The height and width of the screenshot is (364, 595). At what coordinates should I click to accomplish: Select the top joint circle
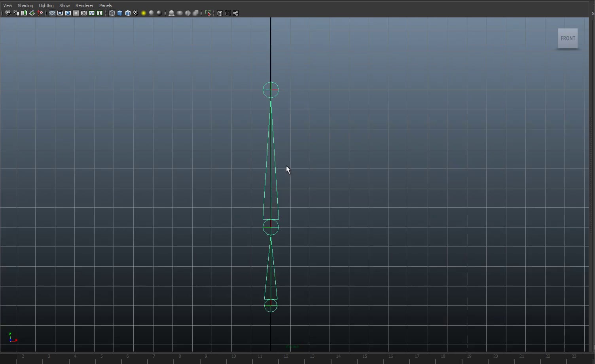[271, 90]
